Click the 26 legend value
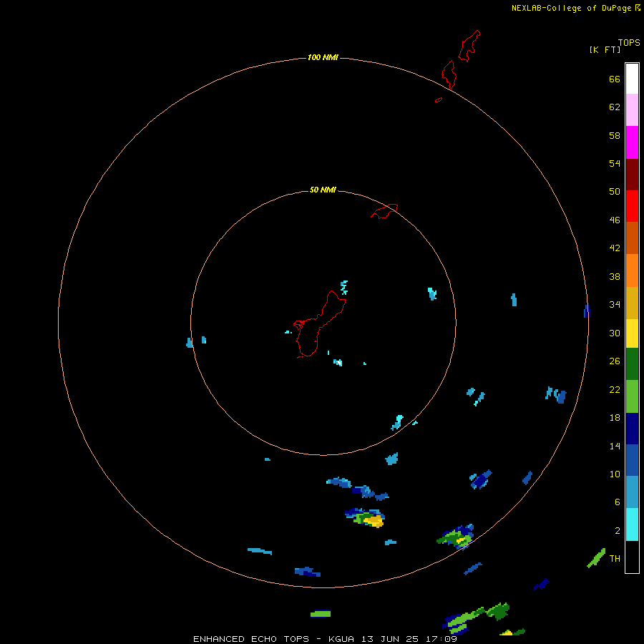The width and height of the screenshot is (644, 644). (x=615, y=361)
